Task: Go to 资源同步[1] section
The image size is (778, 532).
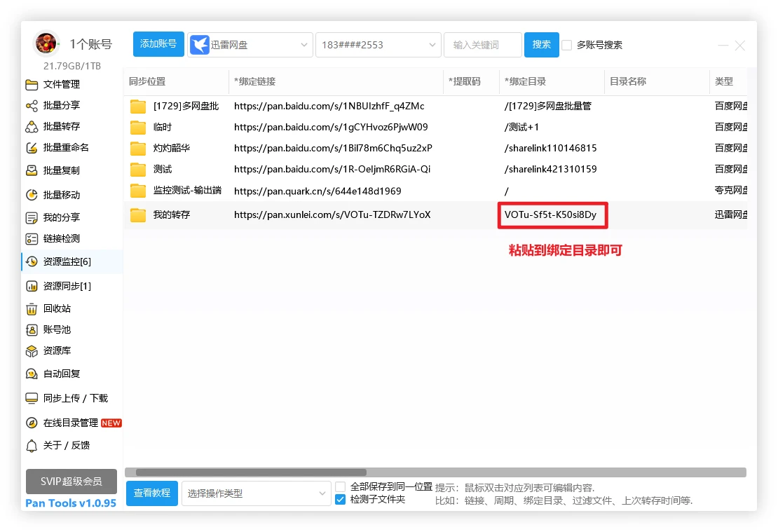Action: click(67, 286)
